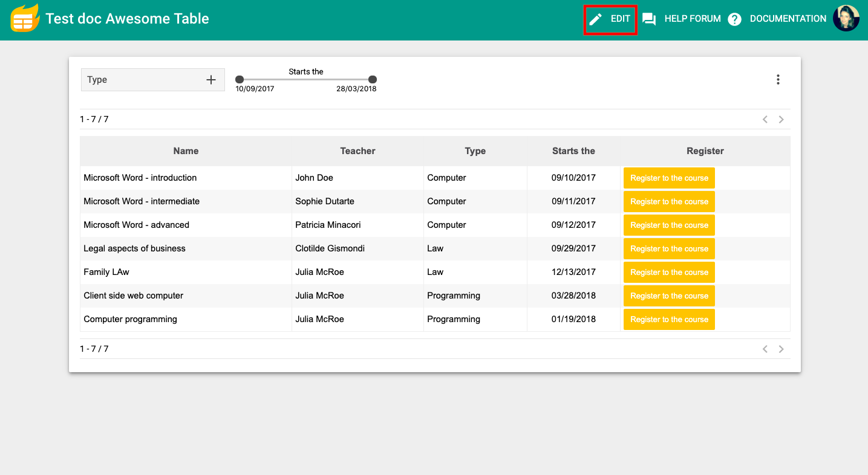The image size is (868, 475).
Task: Open the three-dot more options menu
Action: [x=778, y=80]
